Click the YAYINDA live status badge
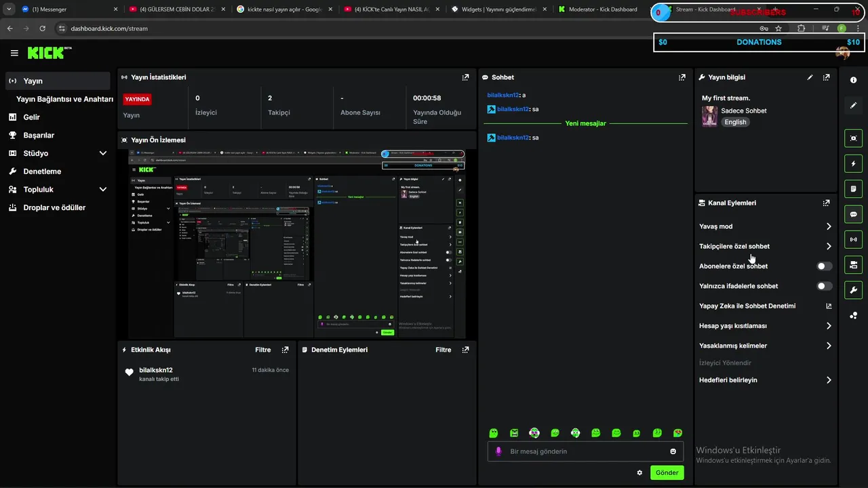The height and width of the screenshot is (488, 868). 137,99
